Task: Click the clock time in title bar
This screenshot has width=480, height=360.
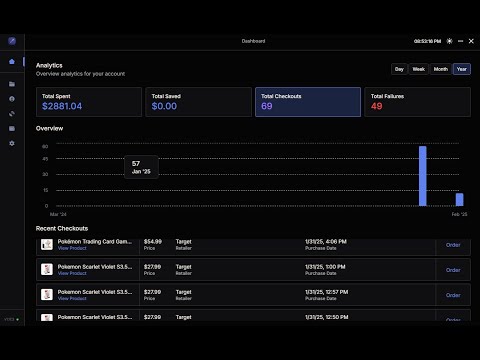Action: tap(427, 41)
